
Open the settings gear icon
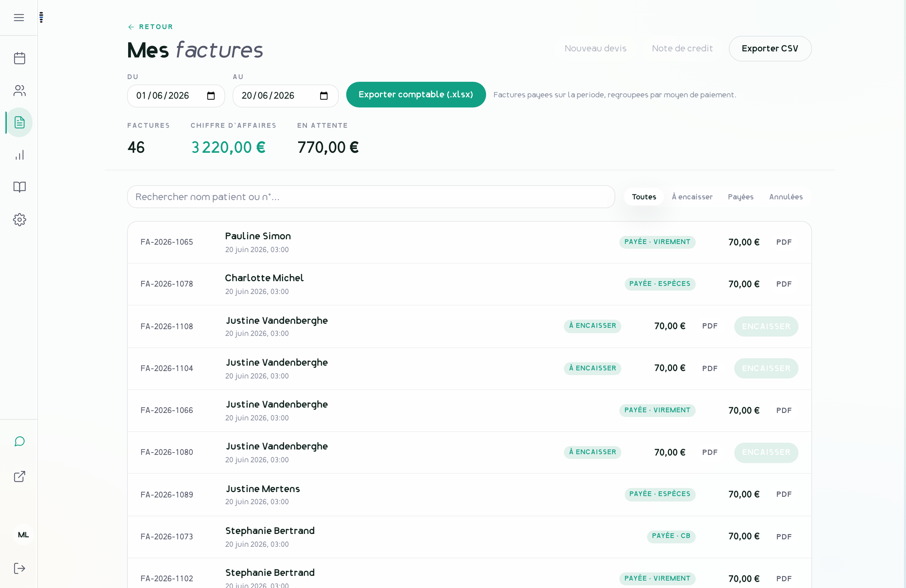[19, 220]
